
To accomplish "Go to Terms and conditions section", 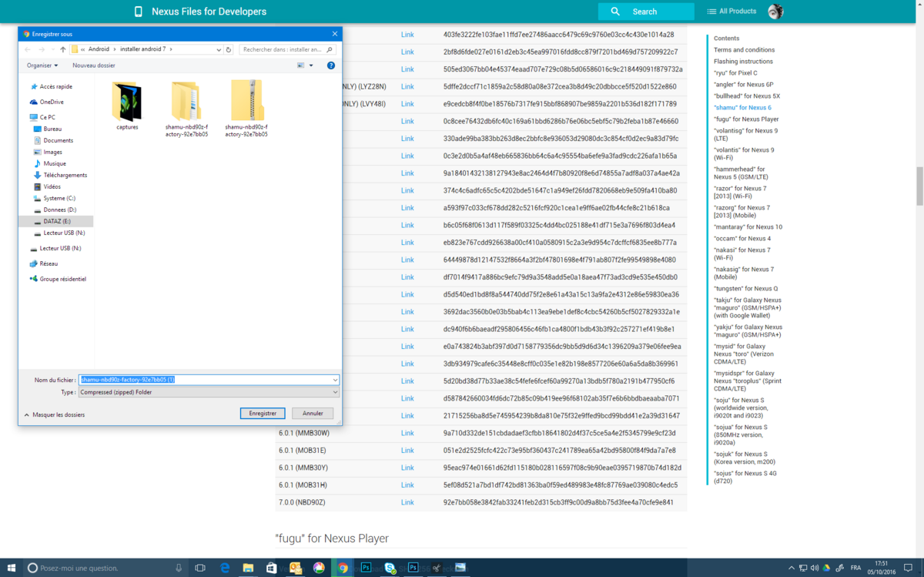I will coord(744,50).
